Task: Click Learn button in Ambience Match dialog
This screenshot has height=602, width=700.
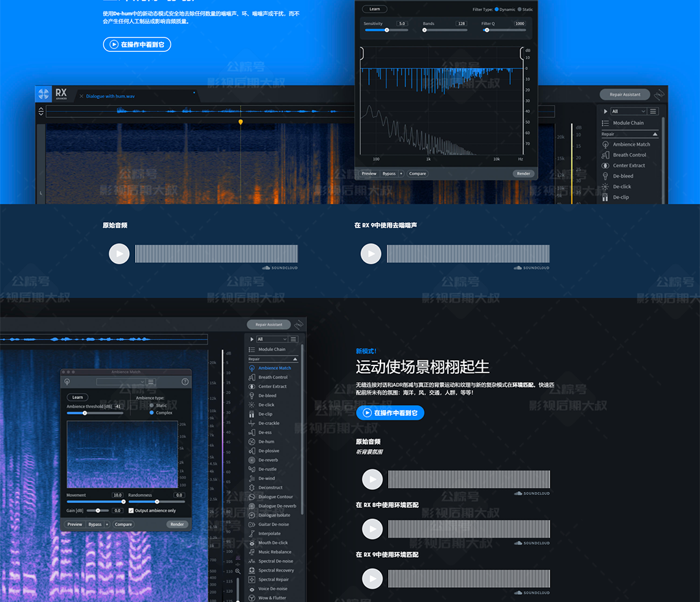Action: coord(78,397)
